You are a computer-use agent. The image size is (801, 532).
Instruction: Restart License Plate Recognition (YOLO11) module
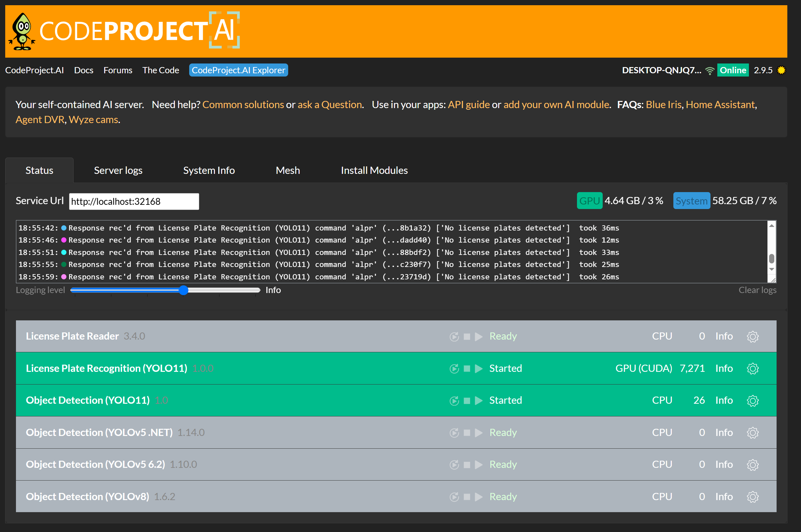pyautogui.click(x=454, y=369)
